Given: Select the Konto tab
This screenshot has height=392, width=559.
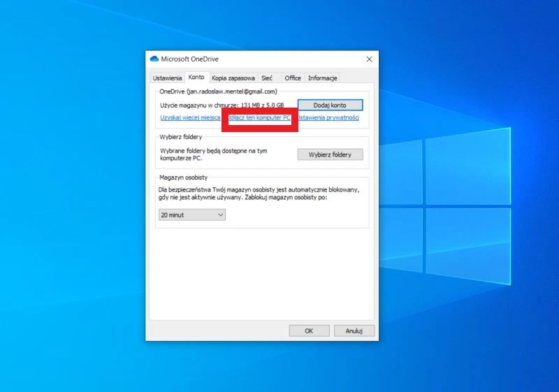Looking at the screenshot, I should coord(196,78).
